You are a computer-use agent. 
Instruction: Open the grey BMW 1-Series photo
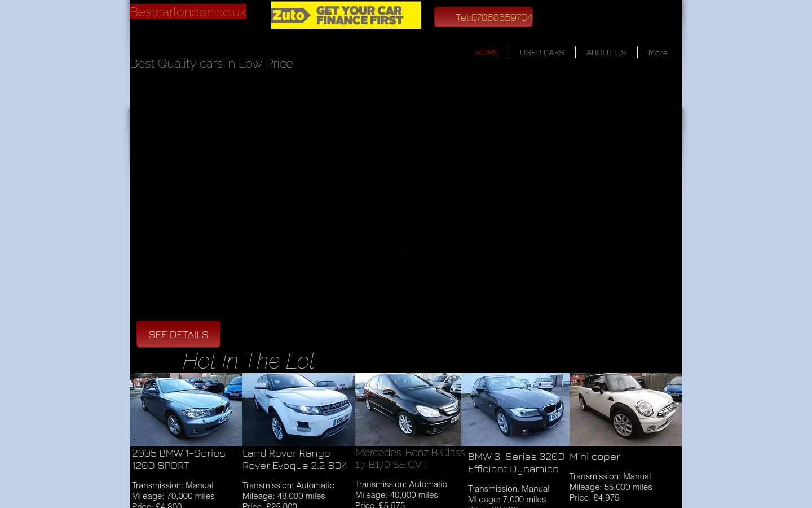186,410
